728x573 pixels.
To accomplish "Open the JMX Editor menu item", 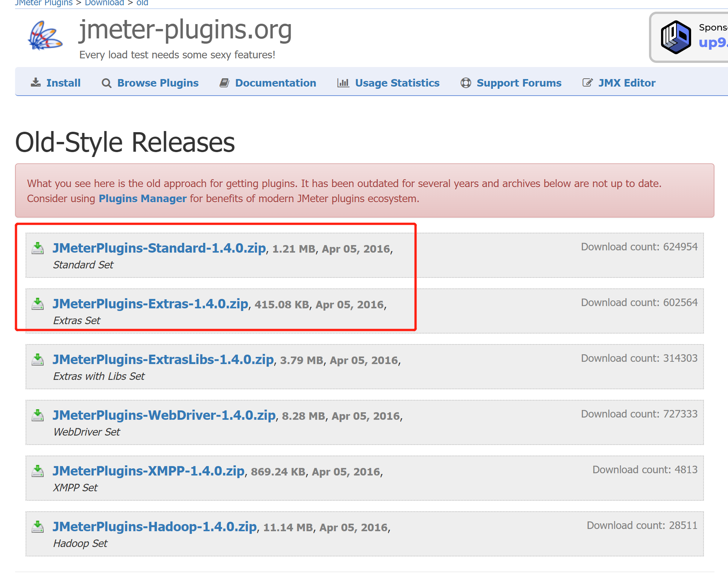I will point(627,83).
